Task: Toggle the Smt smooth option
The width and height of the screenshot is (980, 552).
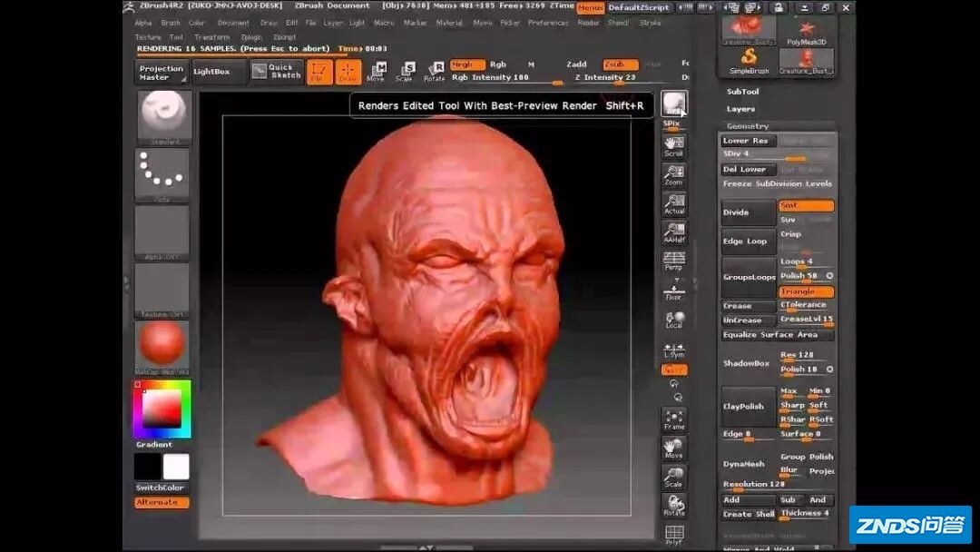Action: (807, 205)
